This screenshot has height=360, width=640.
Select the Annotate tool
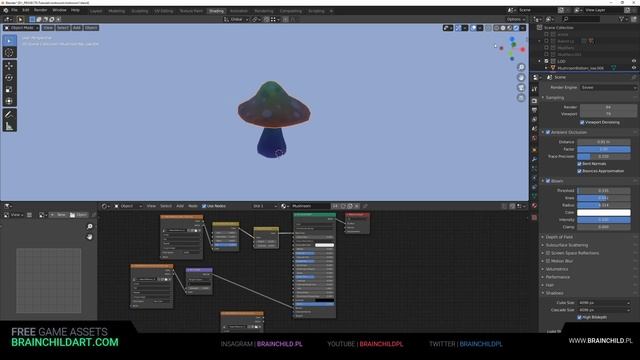tap(9, 115)
